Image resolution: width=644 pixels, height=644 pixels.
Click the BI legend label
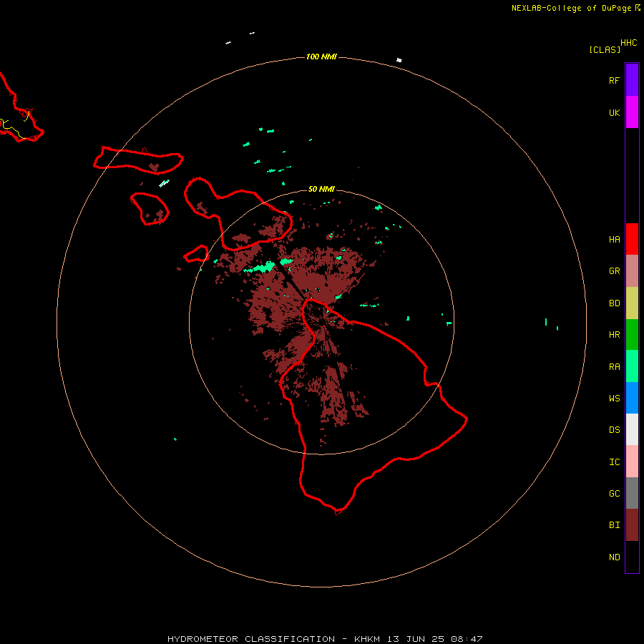[x=614, y=525]
